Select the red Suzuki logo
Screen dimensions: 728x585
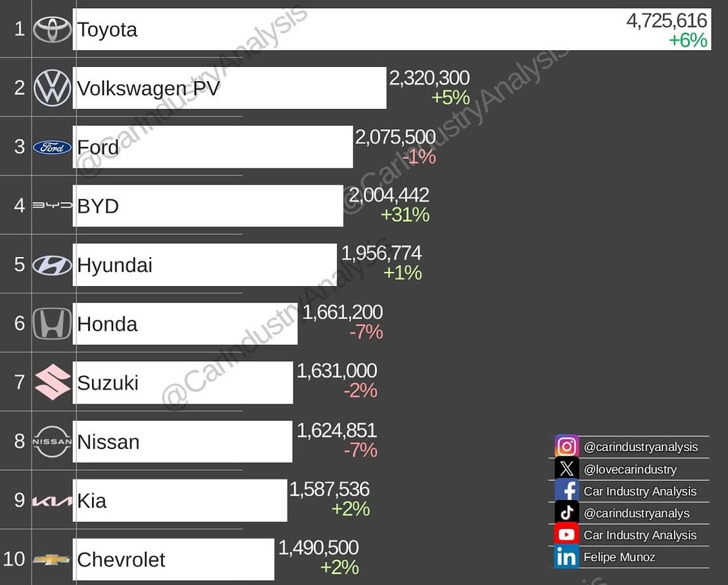coord(52,382)
